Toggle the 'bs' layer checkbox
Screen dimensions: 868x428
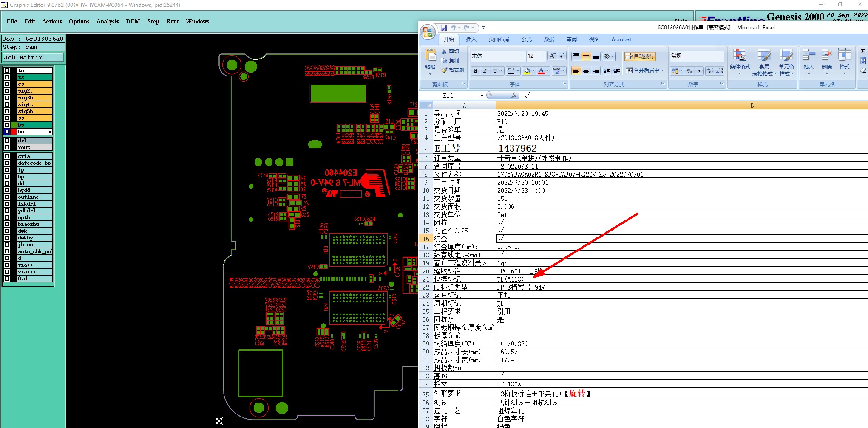(x=7, y=125)
